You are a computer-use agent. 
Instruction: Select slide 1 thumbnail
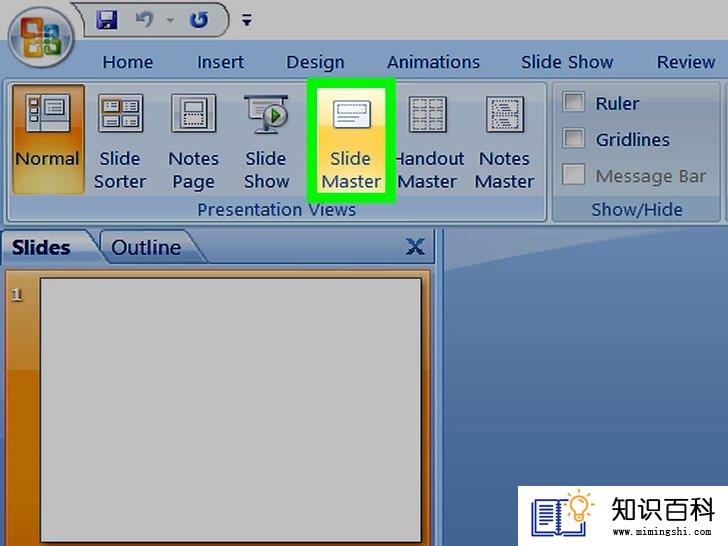click(231, 410)
